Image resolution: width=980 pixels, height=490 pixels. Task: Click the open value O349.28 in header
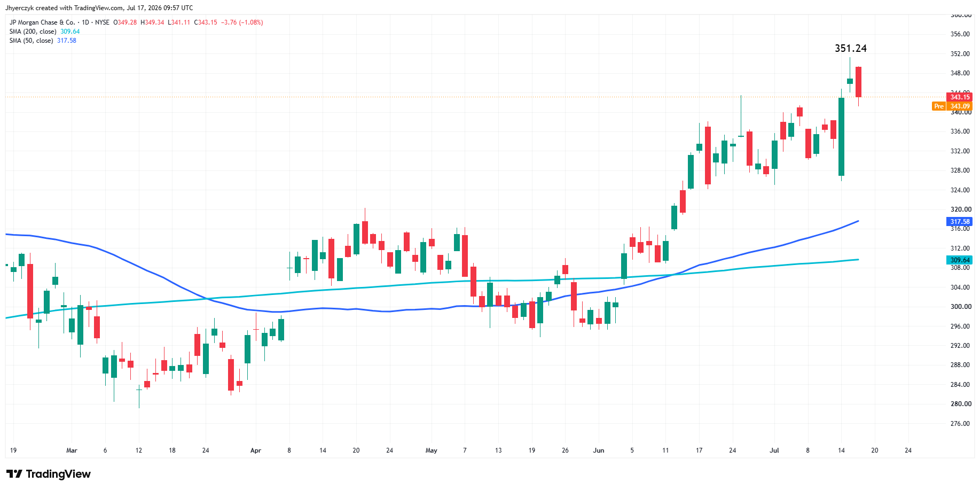pos(125,22)
